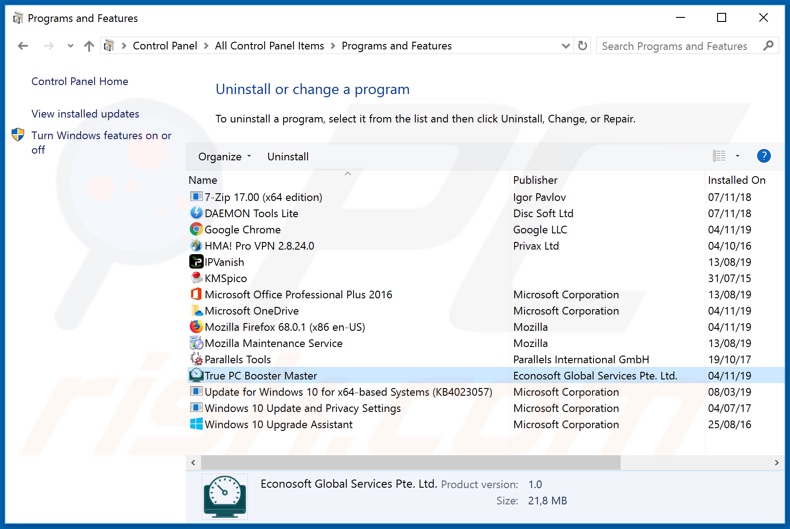
Task: Open the recent locations dropdown arrow
Action: (71, 46)
